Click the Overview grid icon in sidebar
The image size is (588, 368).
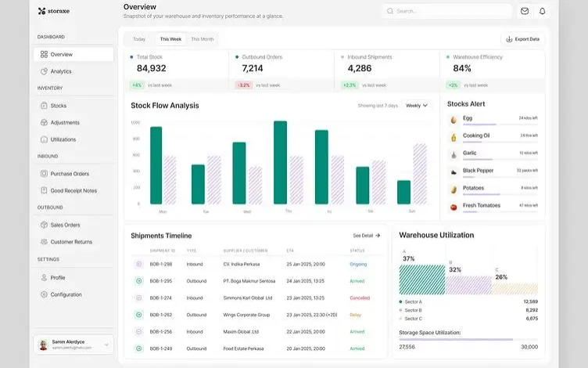44,55
